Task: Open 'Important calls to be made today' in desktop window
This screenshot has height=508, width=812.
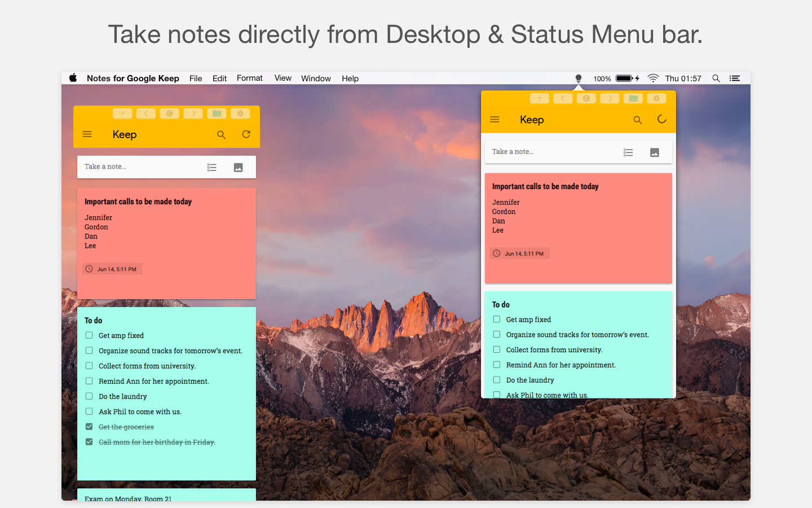Action: [138, 202]
